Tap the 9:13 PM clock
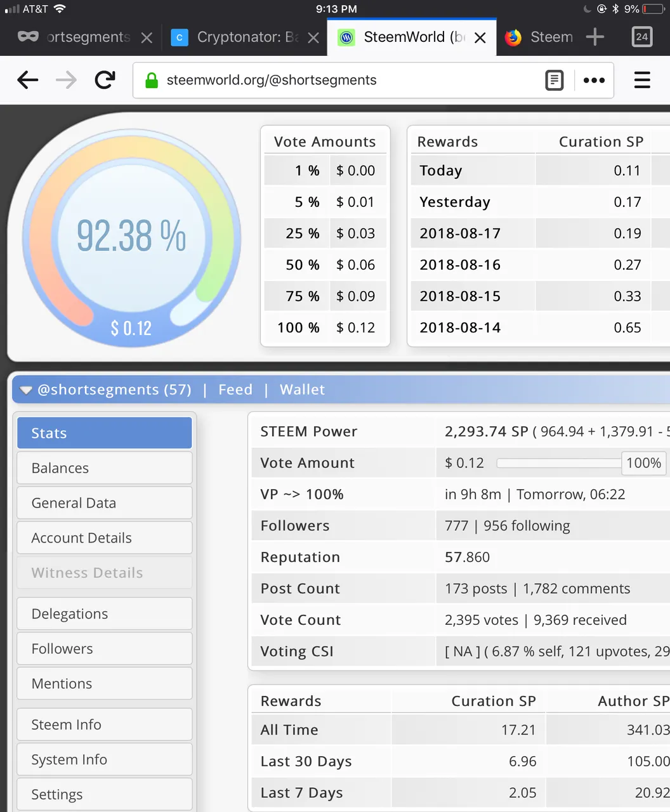670x812 pixels. coord(336,9)
